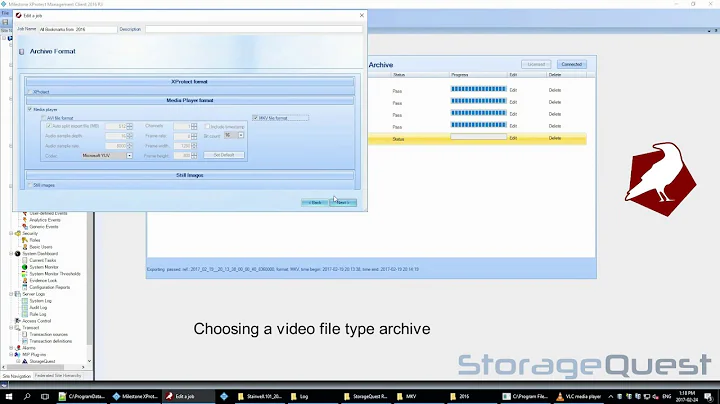Uncheck the MKV file format checkbox
720x404 pixels.
[255, 118]
